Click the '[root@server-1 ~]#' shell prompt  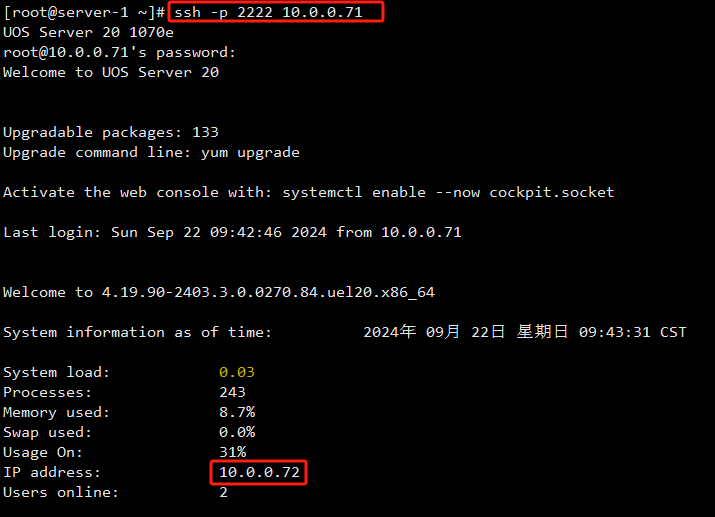[84, 12]
